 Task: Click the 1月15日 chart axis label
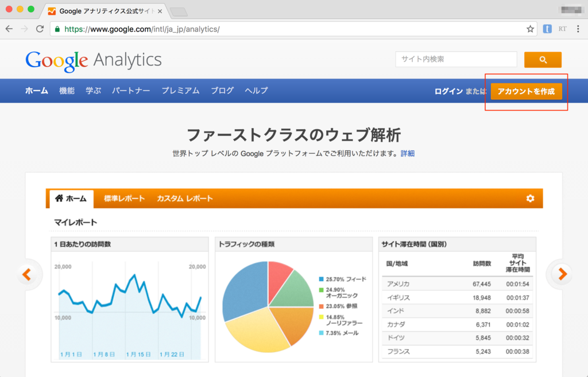138,354
